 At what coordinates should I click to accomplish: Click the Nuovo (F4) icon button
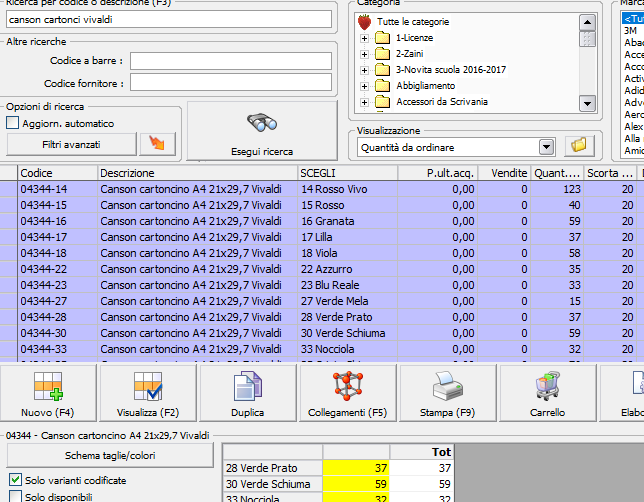pos(48,393)
